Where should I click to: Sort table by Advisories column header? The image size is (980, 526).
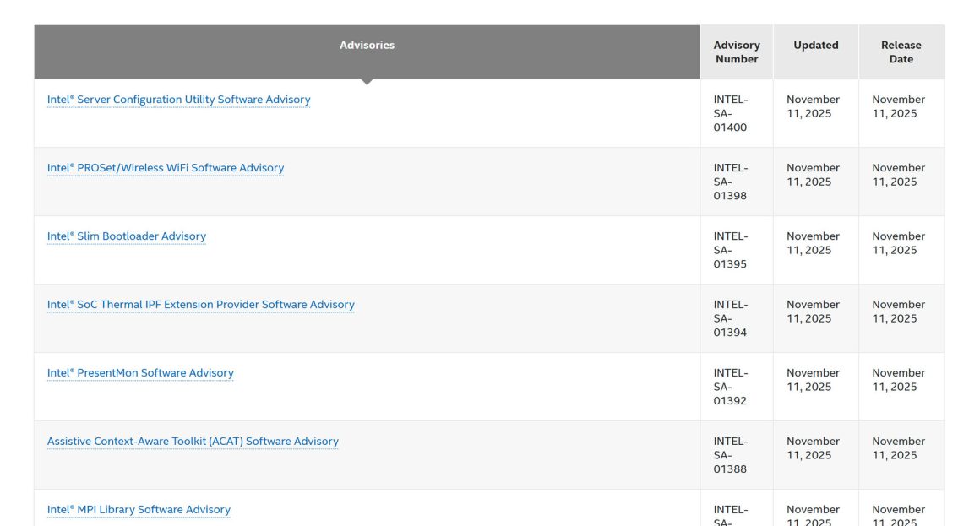click(367, 46)
